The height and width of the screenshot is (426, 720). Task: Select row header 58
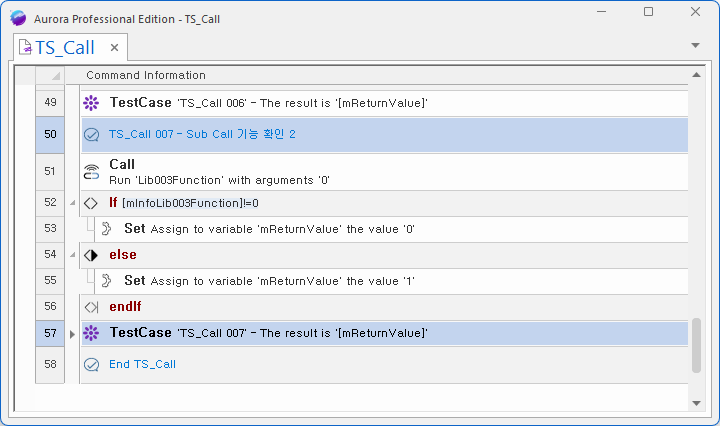pos(50,364)
